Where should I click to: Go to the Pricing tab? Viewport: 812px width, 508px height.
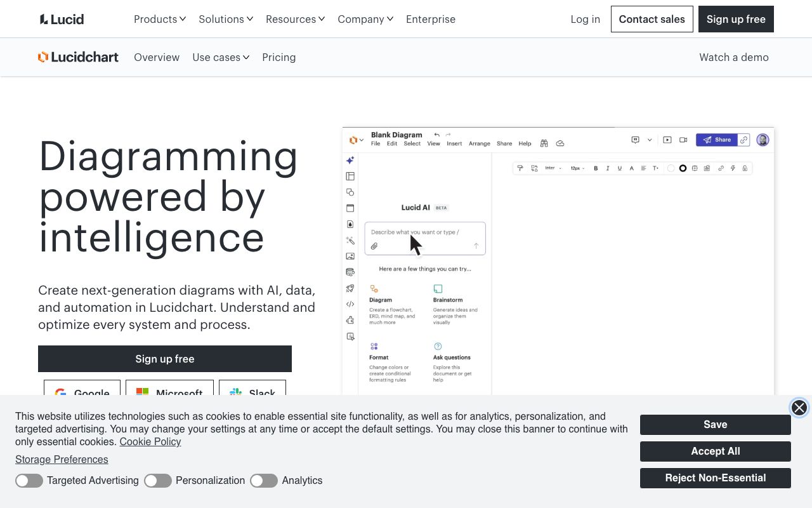278,57
